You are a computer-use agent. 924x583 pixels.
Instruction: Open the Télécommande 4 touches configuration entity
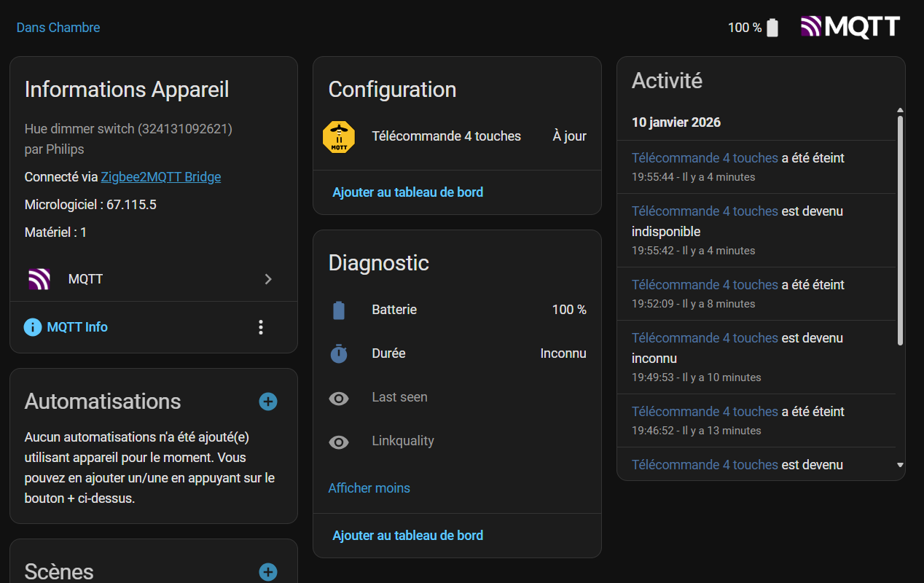[446, 136]
